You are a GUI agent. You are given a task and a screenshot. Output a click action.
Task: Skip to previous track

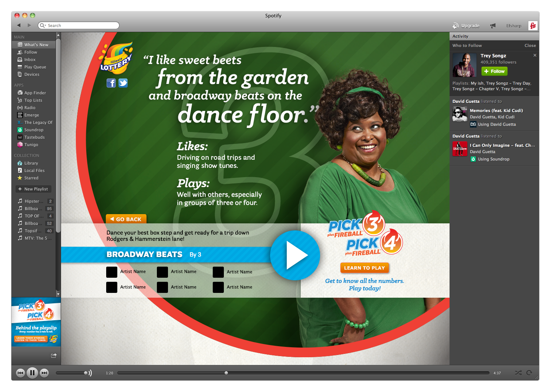tap(20, 373)
